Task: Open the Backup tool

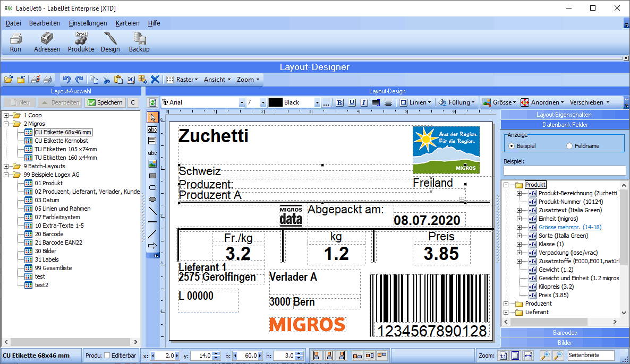Action: click(x=139, y=42)
